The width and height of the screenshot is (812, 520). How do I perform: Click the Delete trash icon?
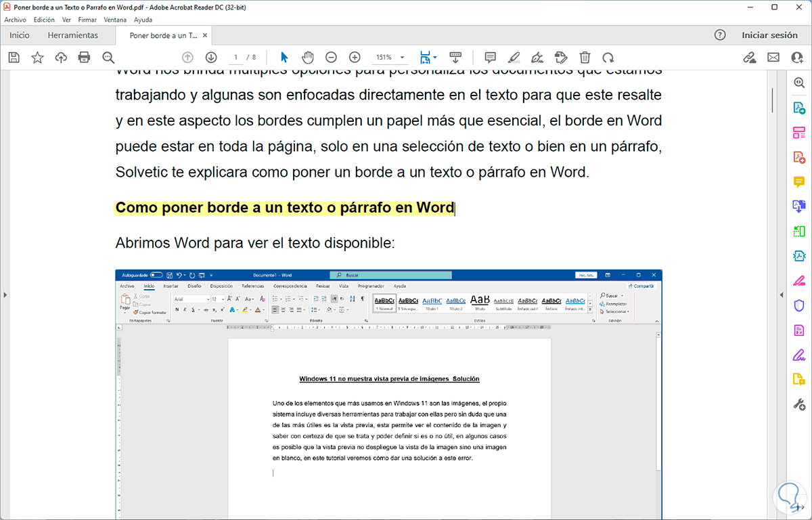coord(585,58)
